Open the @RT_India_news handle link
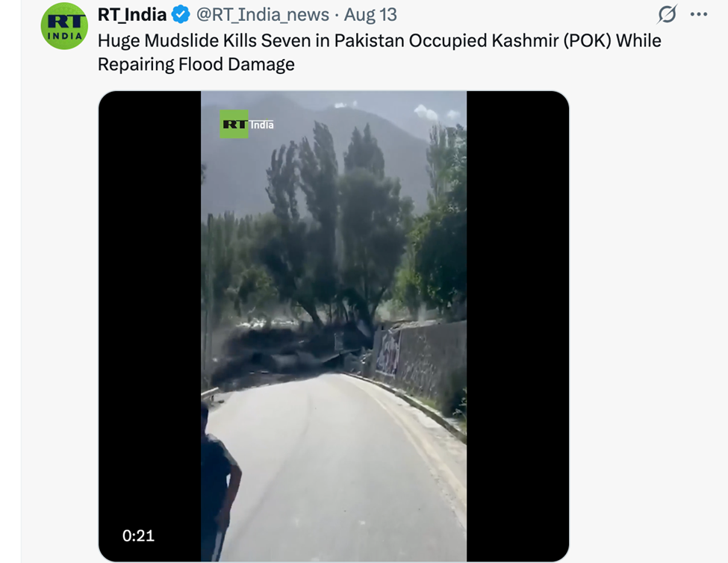Screen dimensions: 728x563 (x=263, y=15)
